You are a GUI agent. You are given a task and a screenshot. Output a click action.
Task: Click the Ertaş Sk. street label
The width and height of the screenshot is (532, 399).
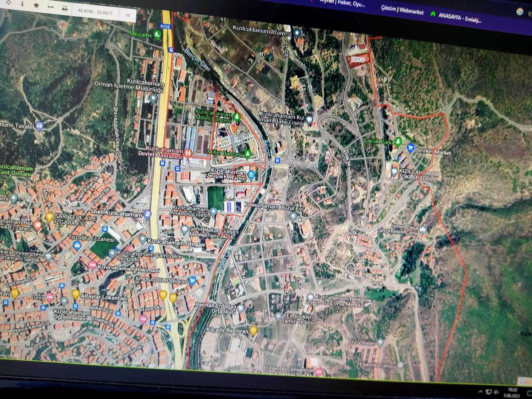point(346,158)
